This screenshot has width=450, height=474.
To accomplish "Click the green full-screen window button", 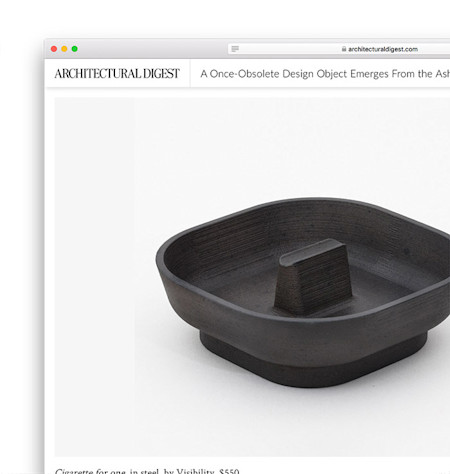I will [75, 49].
